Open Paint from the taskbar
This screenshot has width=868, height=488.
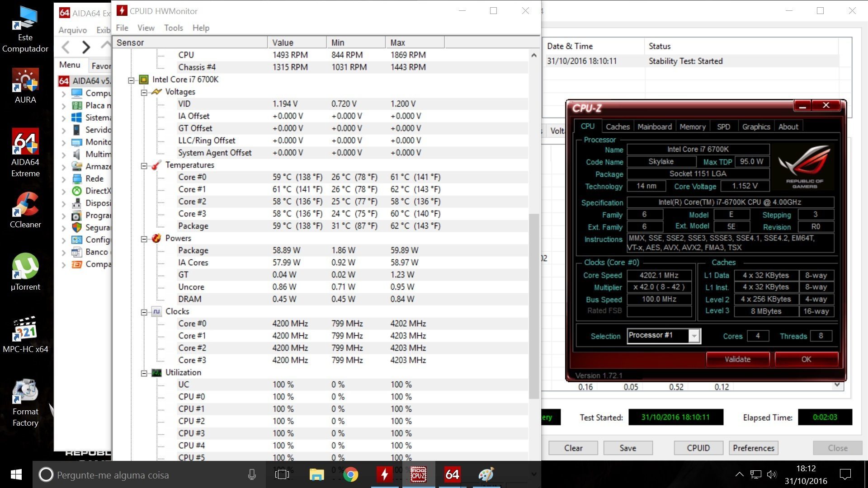[486, 474]
